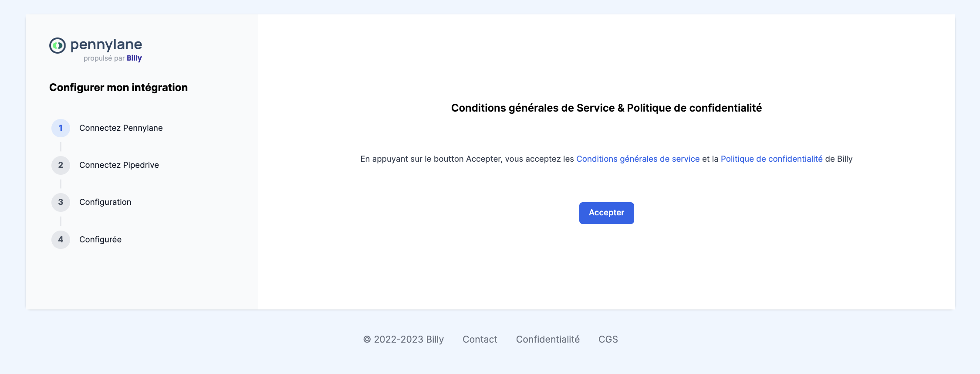
Task: Select the step 2 number circle
Action: [61, 165]
